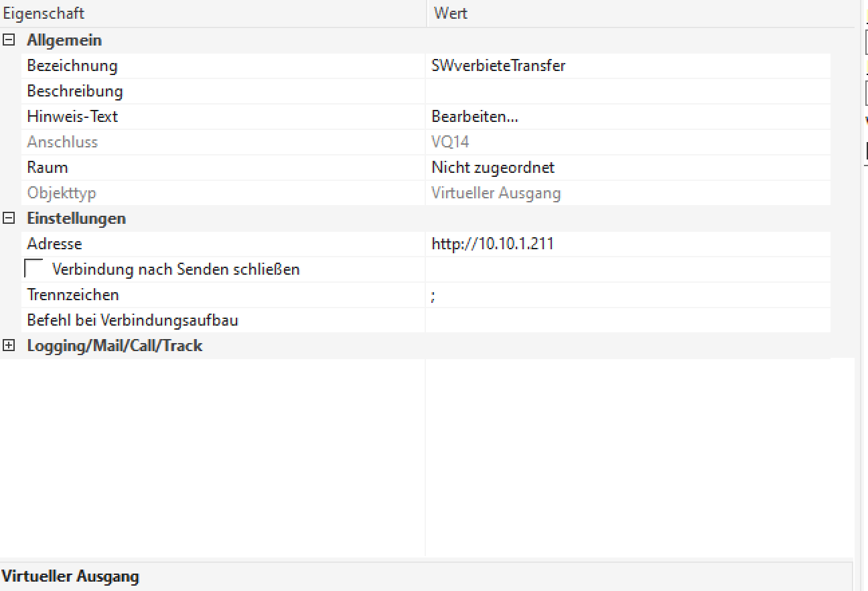Select the Adresse property label
Image resolution: width=868 pixels, height=591 pixels.
[x=54, y=244]
